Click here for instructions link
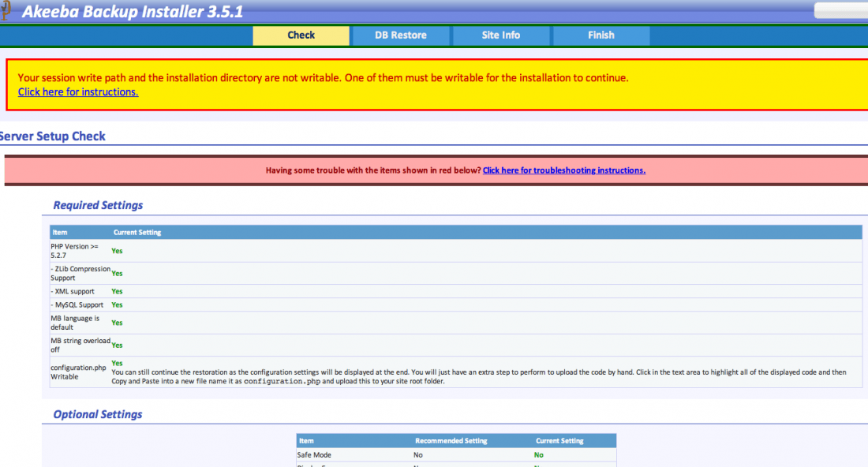868x467 pixels. click(x=78, y=92)
